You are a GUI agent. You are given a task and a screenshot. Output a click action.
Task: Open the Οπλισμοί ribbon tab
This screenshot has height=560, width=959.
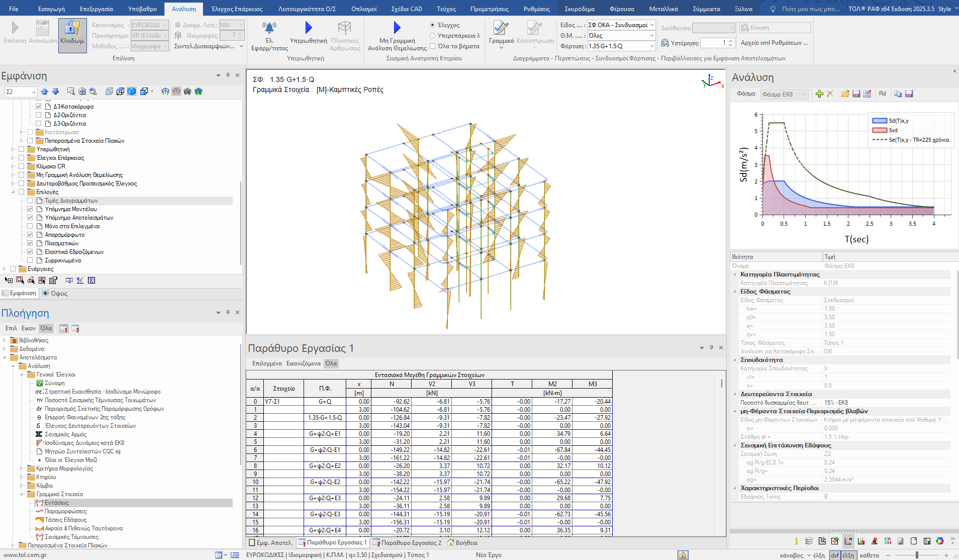tap(364, 9)
